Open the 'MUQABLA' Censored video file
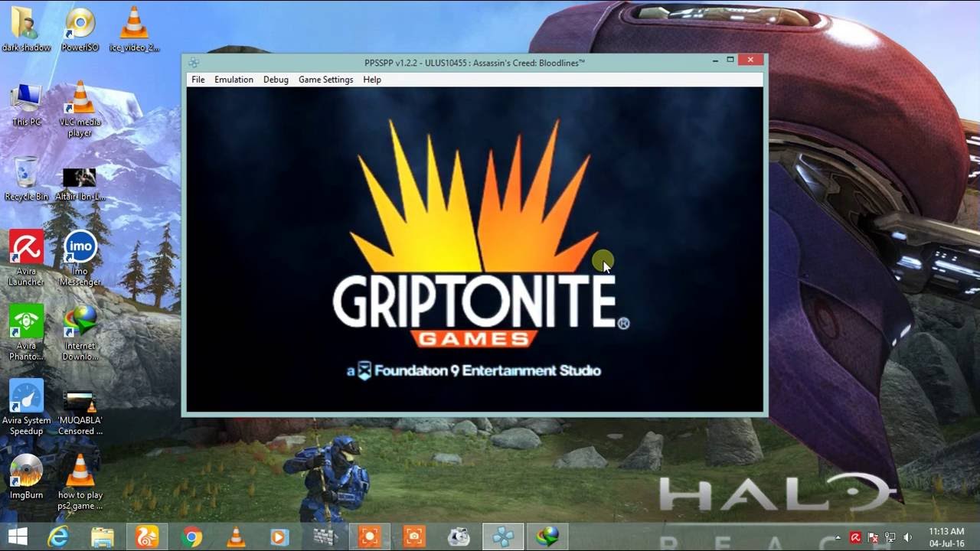 [80, 413]
